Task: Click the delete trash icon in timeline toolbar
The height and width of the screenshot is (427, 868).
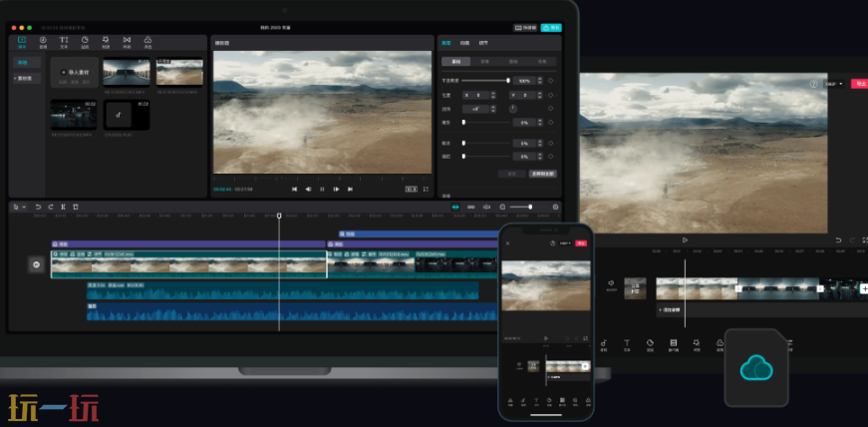Action: point(76,207)
